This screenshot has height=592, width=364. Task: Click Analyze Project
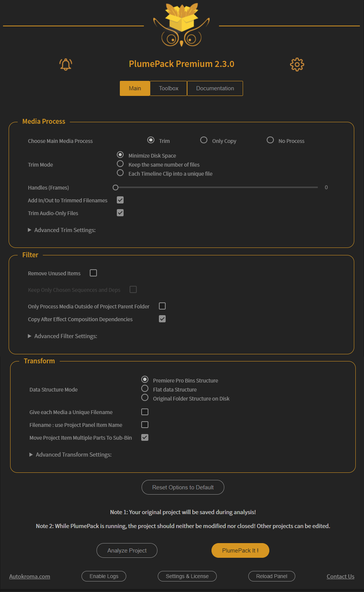click(x=127, y=550)
